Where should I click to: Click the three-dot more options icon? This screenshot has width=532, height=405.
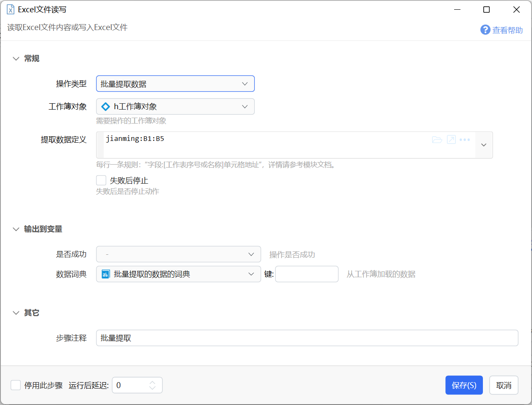[x=465, y=140]
